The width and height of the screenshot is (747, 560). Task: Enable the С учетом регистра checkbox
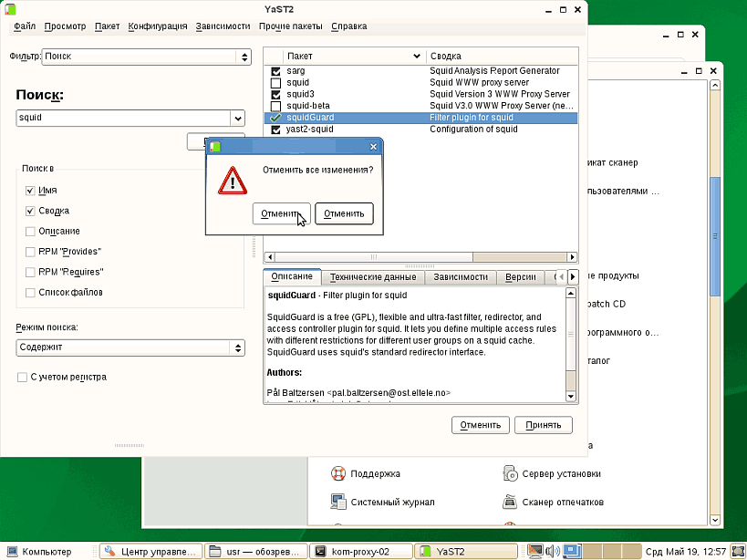22,378
